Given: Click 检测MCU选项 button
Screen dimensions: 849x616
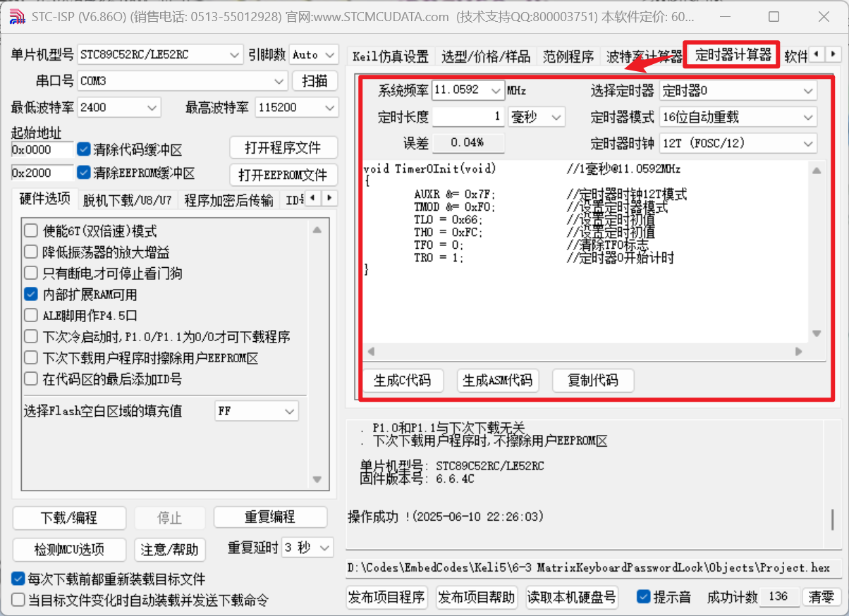Looking at the screenshot, I should click(x=69, y=549).
